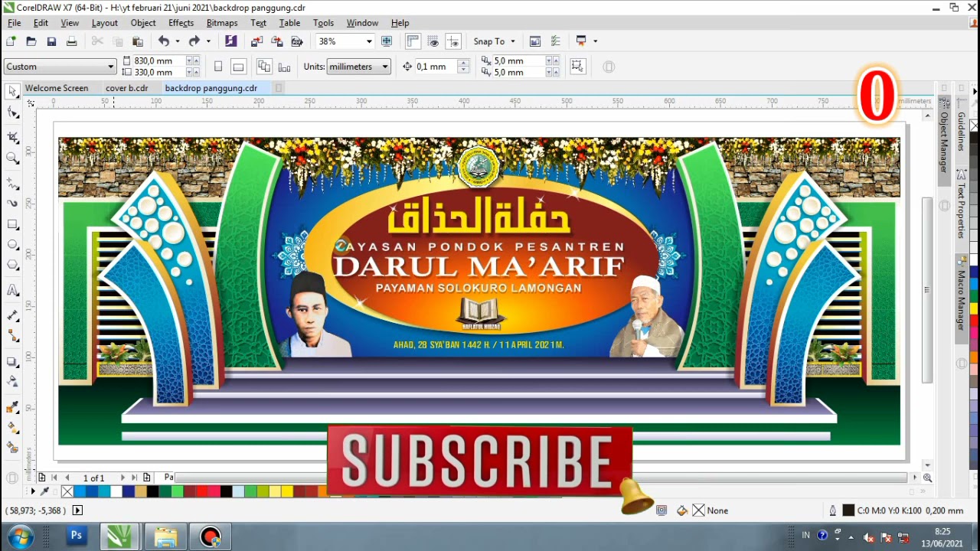Select the Parallel Dimension tool

pyautogui.click(x=12, y=315)
